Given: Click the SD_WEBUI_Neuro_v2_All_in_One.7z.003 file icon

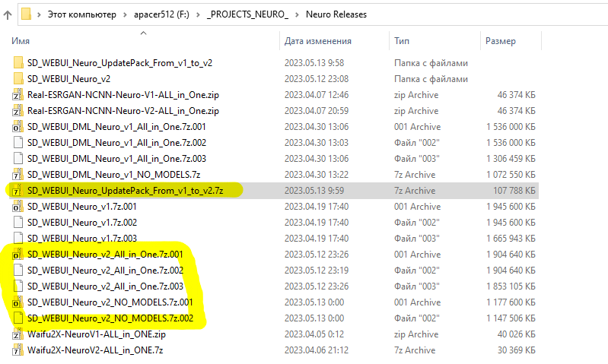Looking at the screenshot, I should [18, 286].
